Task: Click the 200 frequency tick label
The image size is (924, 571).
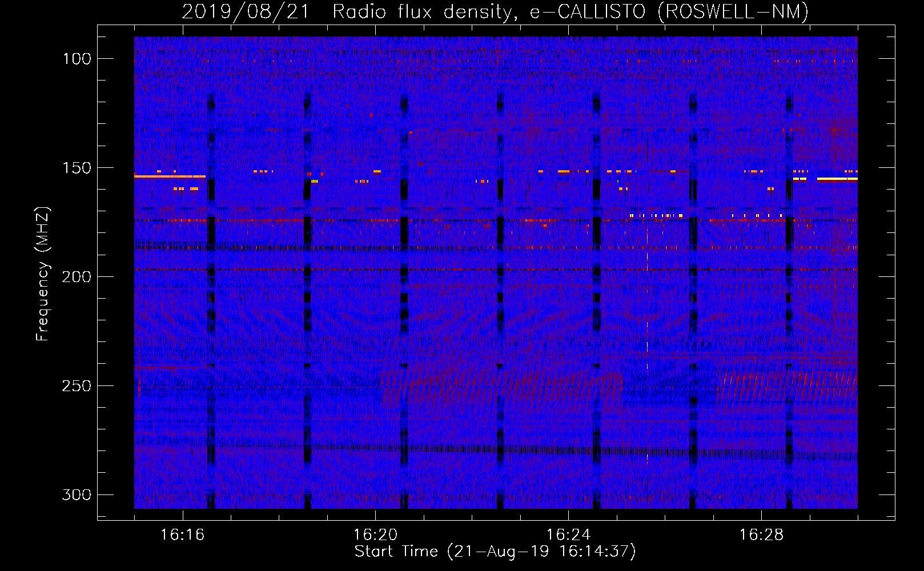Action: click(77, 277)
